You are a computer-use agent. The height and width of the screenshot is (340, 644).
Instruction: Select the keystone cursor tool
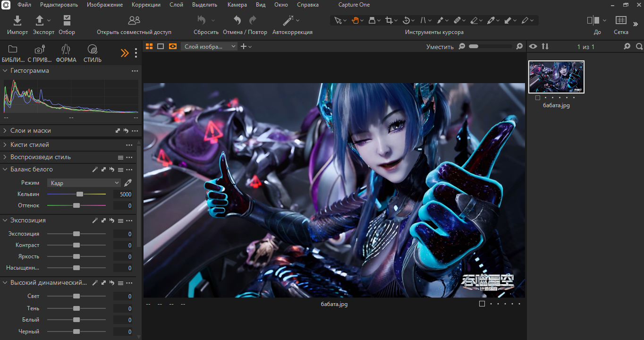(372, 20)
